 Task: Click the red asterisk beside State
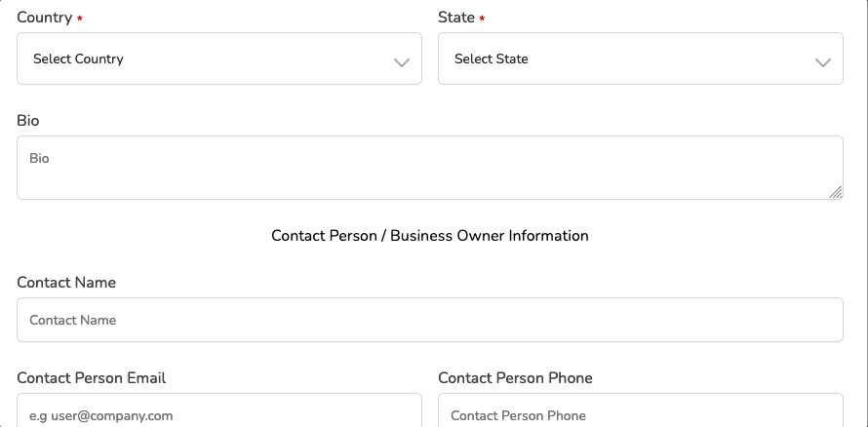483,19
